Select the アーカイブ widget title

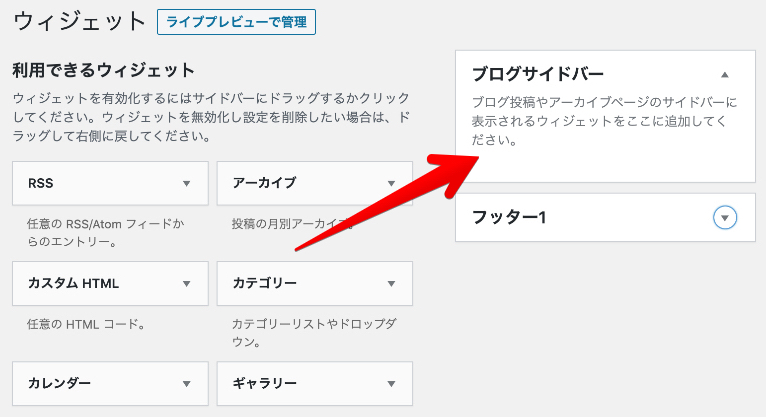pos(264,184)
